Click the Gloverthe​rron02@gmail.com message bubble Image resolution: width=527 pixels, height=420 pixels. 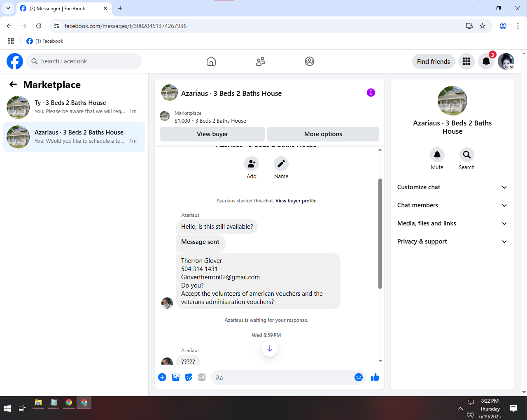coord(258,281)
